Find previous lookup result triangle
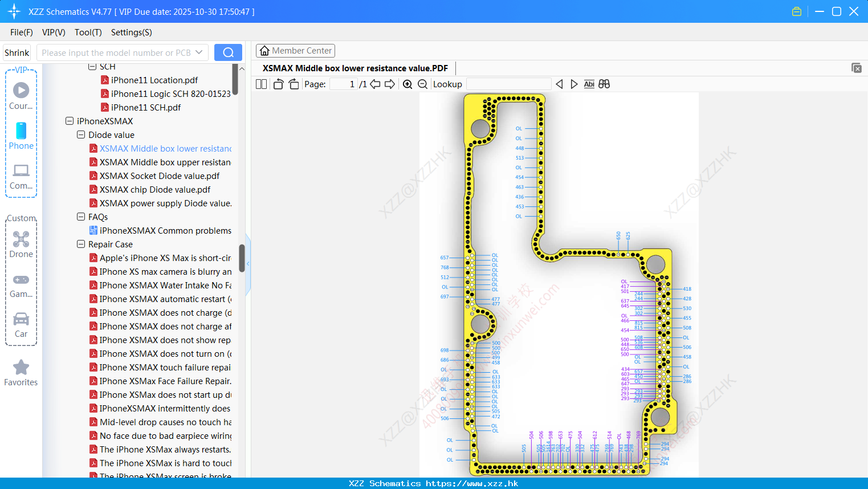This screenshot has width=868, height=489. coord(559,84)
